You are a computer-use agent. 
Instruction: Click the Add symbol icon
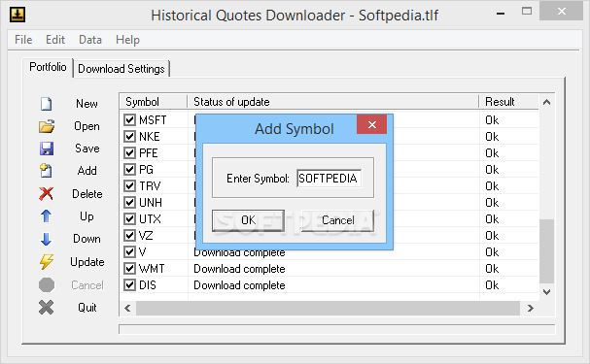coord(46,171)
